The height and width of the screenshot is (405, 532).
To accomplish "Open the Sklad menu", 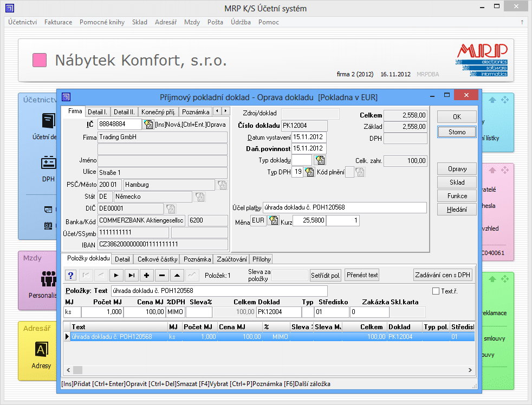I will [140, 22].
